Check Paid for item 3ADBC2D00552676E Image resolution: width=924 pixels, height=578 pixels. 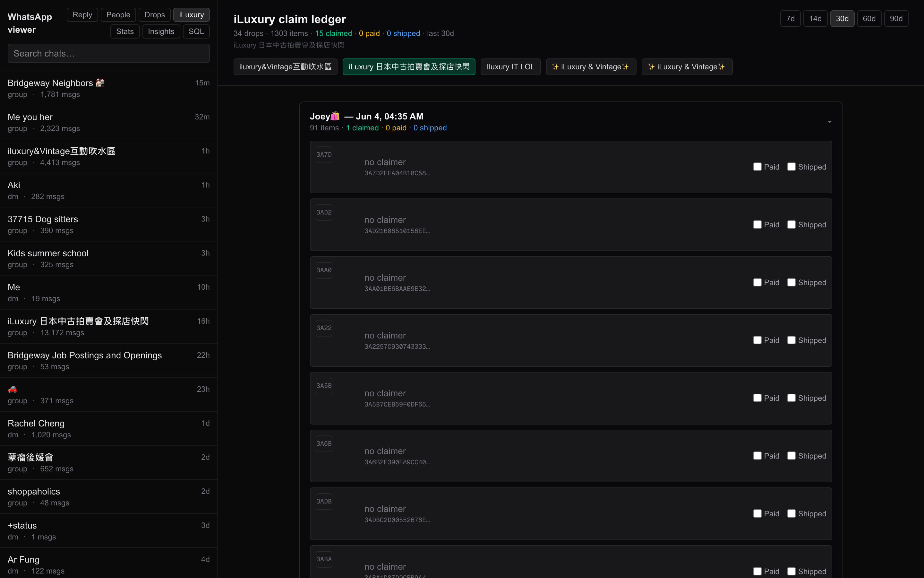tap(757, 513)
